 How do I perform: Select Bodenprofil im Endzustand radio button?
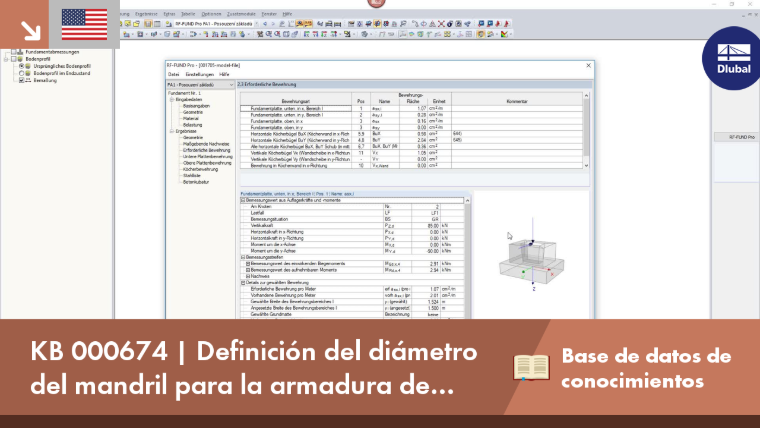(21, 73)
